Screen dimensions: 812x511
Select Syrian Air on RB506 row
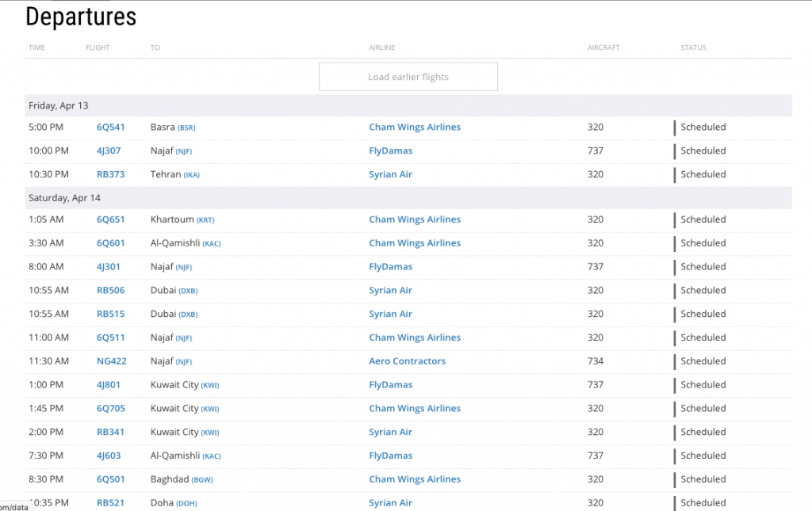[390, 290]
